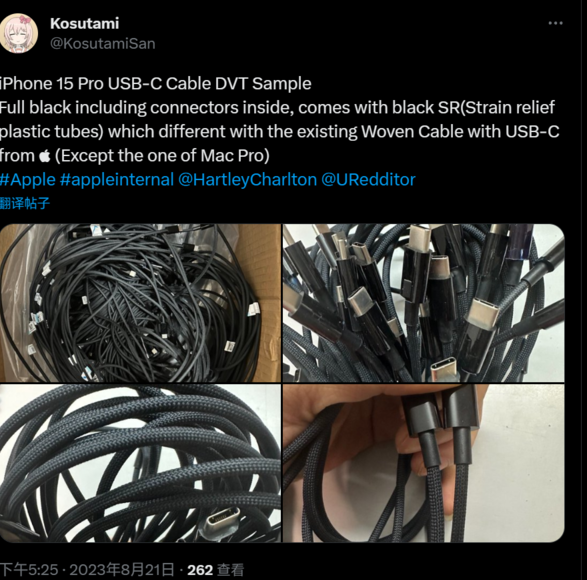The width and height of the screenshot is (587, 580).
Task: Open the three-dot more options menu
Action: click(555, 23)
